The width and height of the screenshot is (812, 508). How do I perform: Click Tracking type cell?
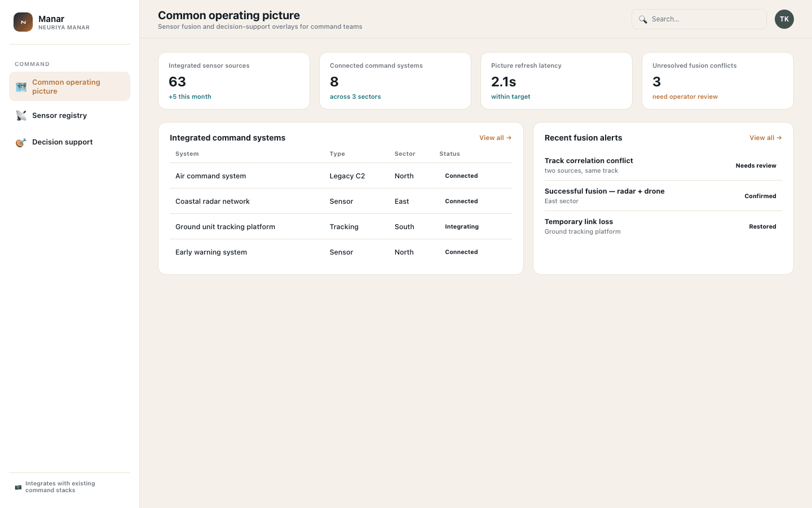click(x=344, y=227)
